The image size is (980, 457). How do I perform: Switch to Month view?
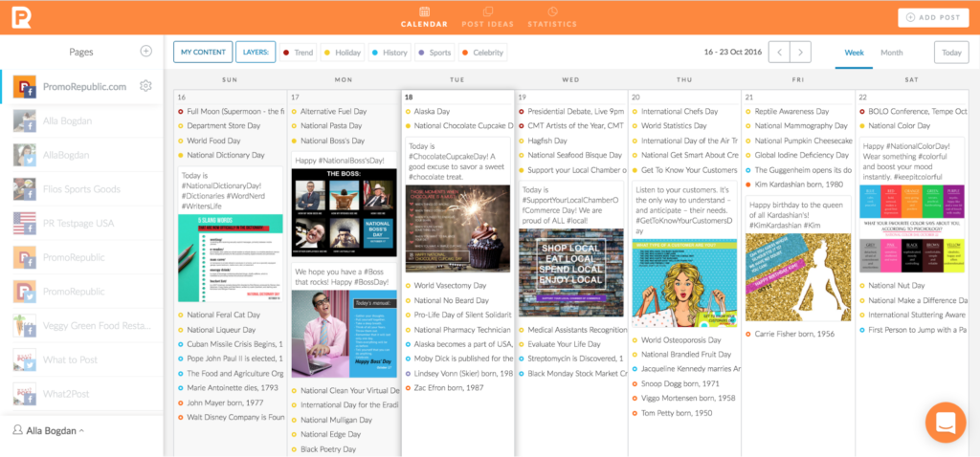(891, 53)
